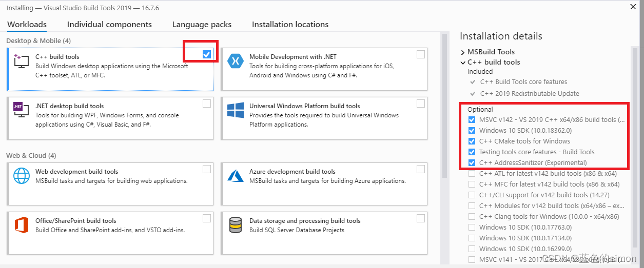Viewport: 644px width, 268px height.
Task: Click the Office/SharePoint build tools icon
Action: click(22, 225)
